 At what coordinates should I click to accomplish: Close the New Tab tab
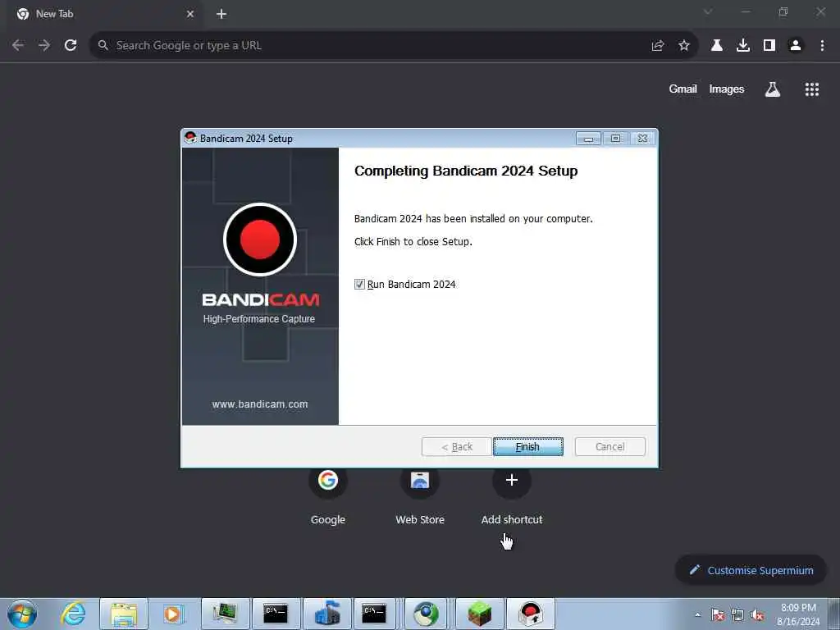(190, 14)
